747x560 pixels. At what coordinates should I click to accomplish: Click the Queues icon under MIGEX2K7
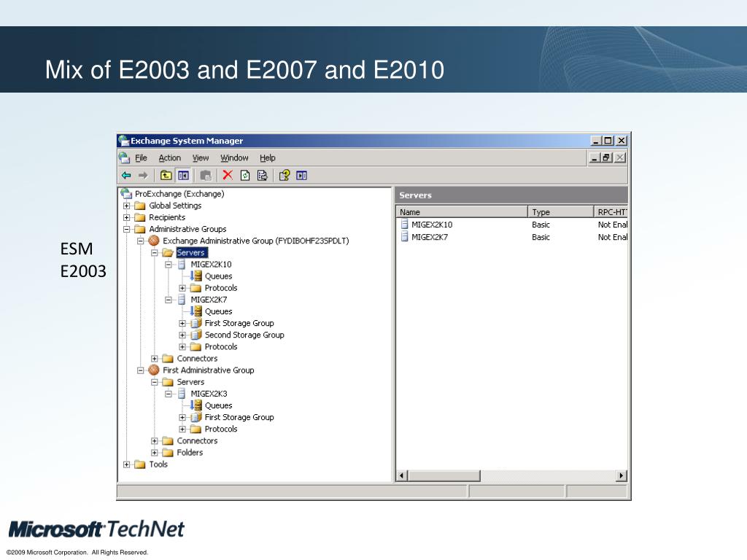point(196,311)
